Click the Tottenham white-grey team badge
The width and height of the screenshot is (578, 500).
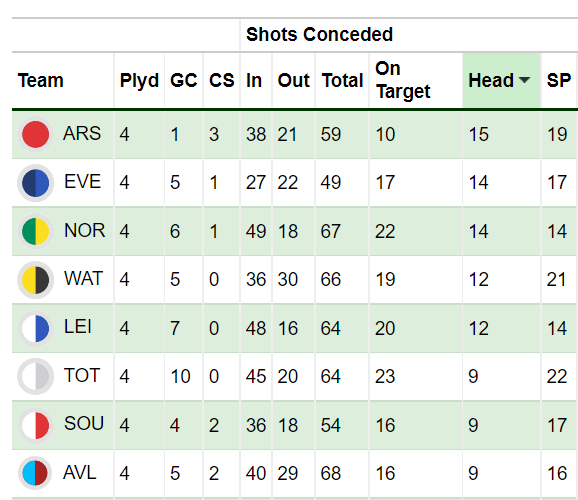pyautogui.click(x=35, y=376)
